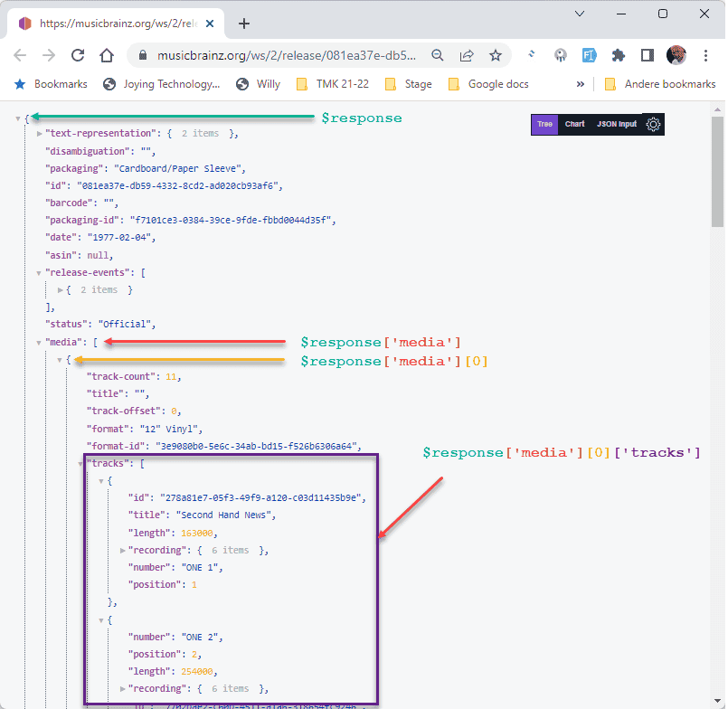Click the vertical scrollbar thumb

[717, 172]
